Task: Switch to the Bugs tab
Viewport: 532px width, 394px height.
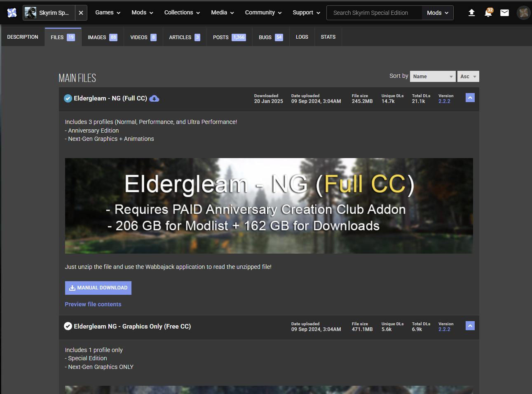Action: coord(271,37)
